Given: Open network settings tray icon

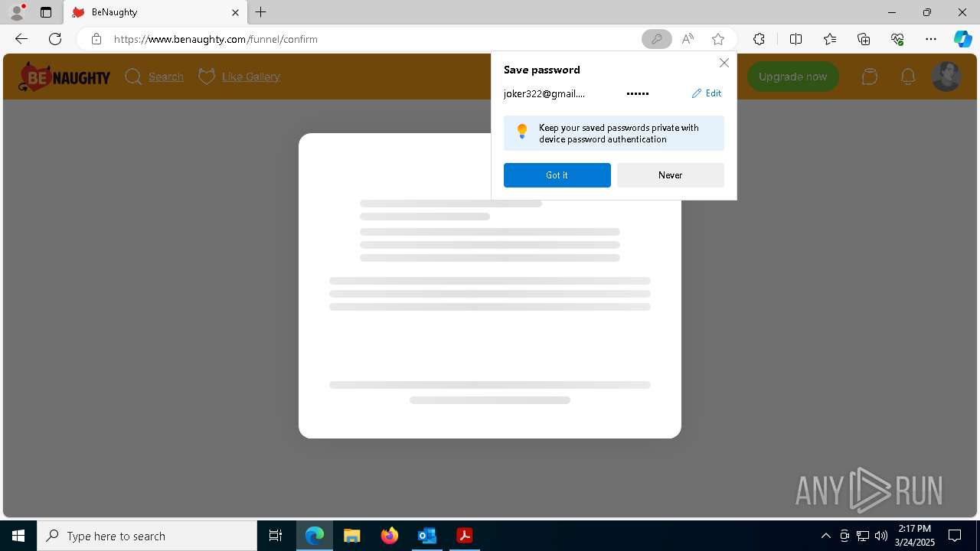Looking at the screenshot, I should pos(863,536).
